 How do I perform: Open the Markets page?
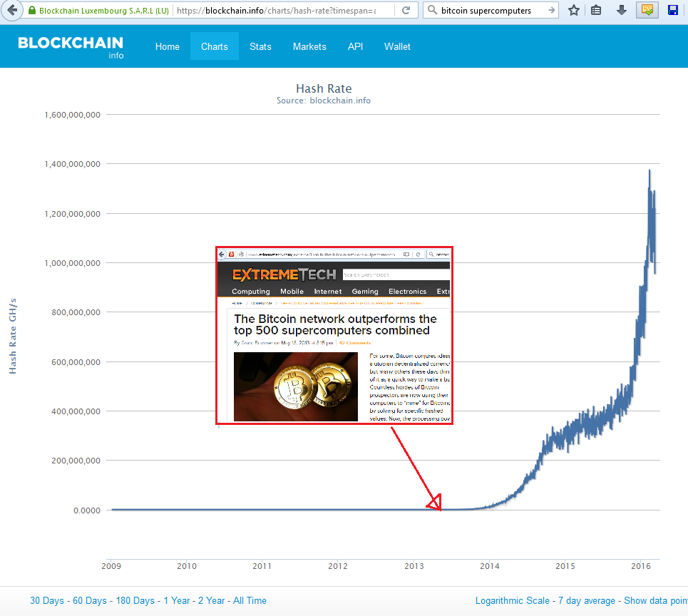309,46
